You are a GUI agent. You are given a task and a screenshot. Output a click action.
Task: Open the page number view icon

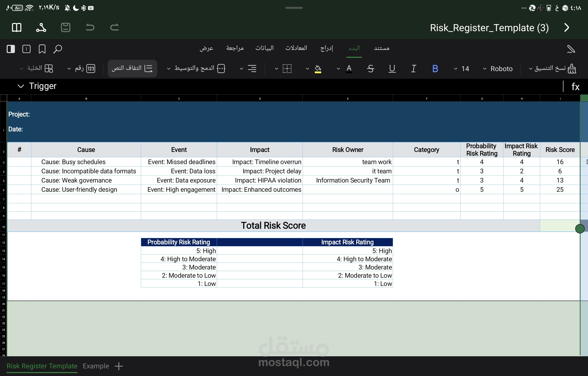[x=26, y=49]
